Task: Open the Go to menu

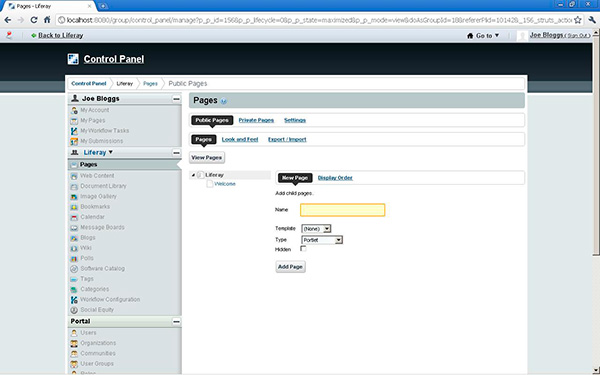Action: click(x=483, y=36)
